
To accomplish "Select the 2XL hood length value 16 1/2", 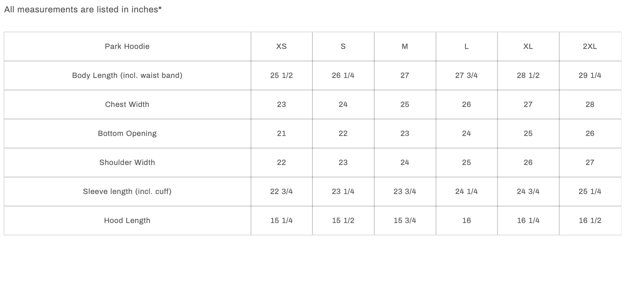I will pyautogui.click(x=590, y=220).
